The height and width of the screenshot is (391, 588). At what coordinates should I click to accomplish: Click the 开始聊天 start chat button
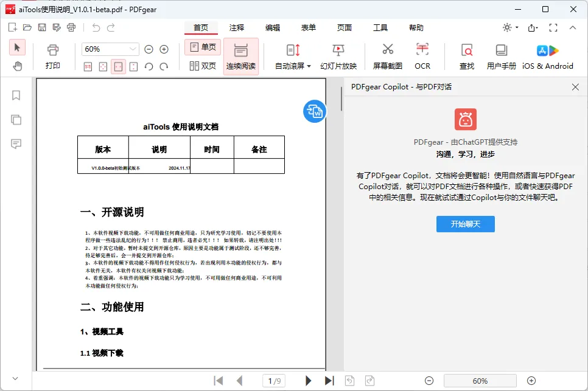[466, 224]
